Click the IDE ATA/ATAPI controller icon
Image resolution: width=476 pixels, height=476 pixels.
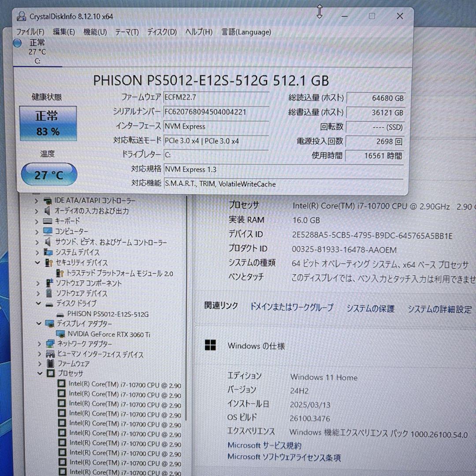coord(47,201)
